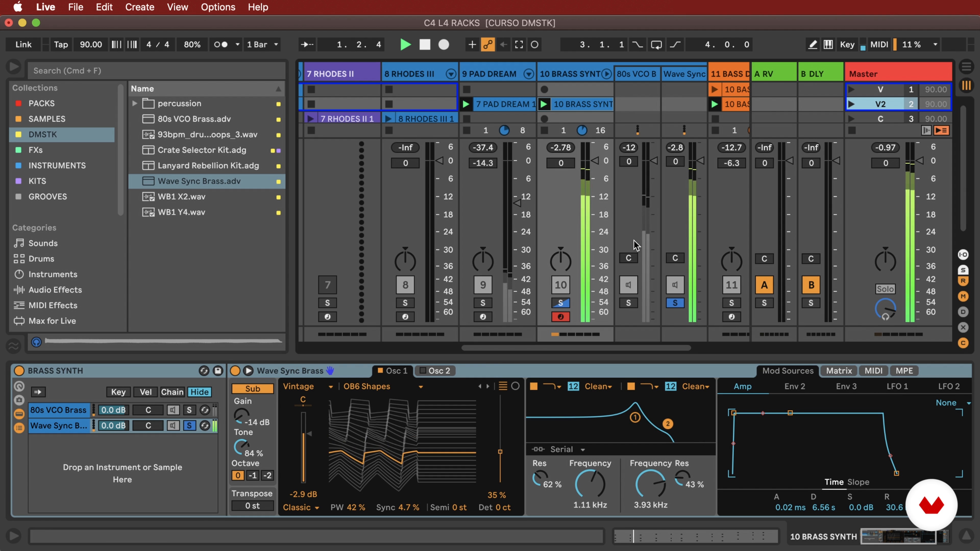
Task: Launch the 7 PAD DREAM 1 clip
Action: click(x=466, y=104)
